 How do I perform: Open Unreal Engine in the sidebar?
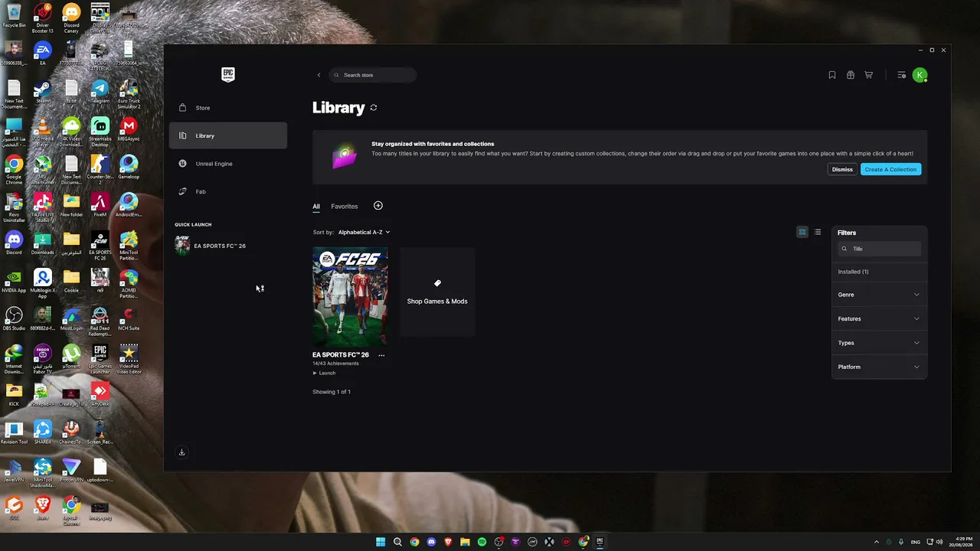[x=228, y=164]
